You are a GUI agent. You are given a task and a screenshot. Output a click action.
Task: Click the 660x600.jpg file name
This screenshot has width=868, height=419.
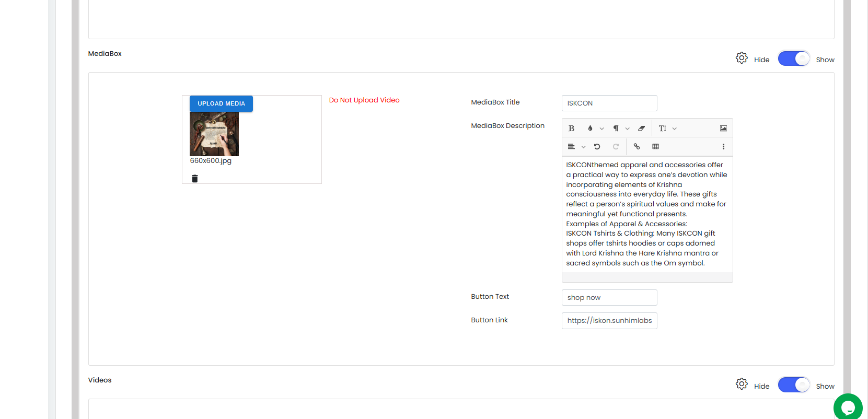pyautogui.click(x=211, y=161)
